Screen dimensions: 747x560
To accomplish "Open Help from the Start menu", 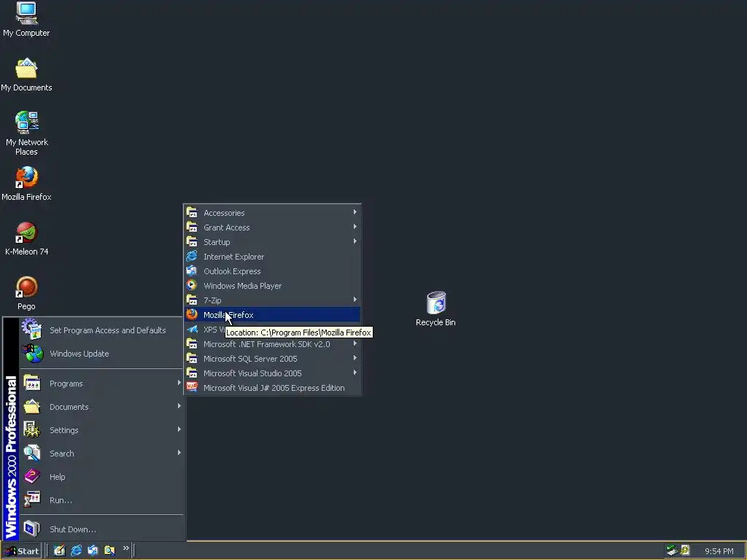I will click(x=101, y=477).
